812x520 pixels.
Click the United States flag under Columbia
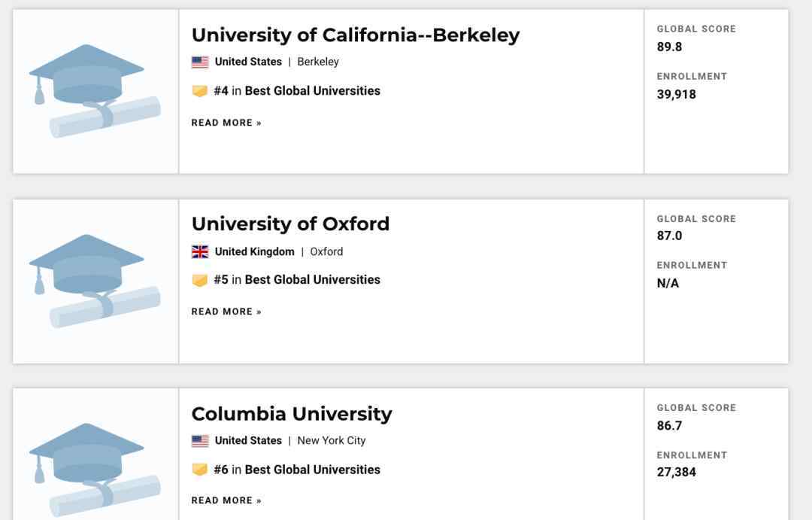pos(200,441)
